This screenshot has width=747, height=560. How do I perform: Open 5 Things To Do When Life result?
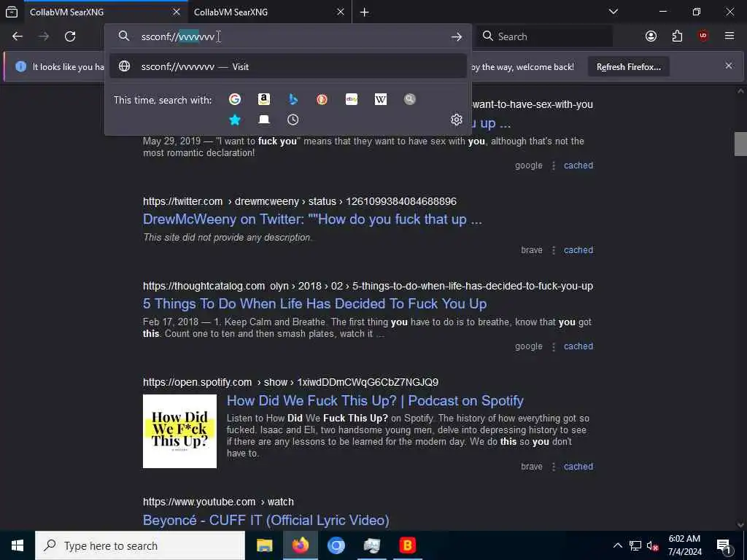tap(315, 304)
